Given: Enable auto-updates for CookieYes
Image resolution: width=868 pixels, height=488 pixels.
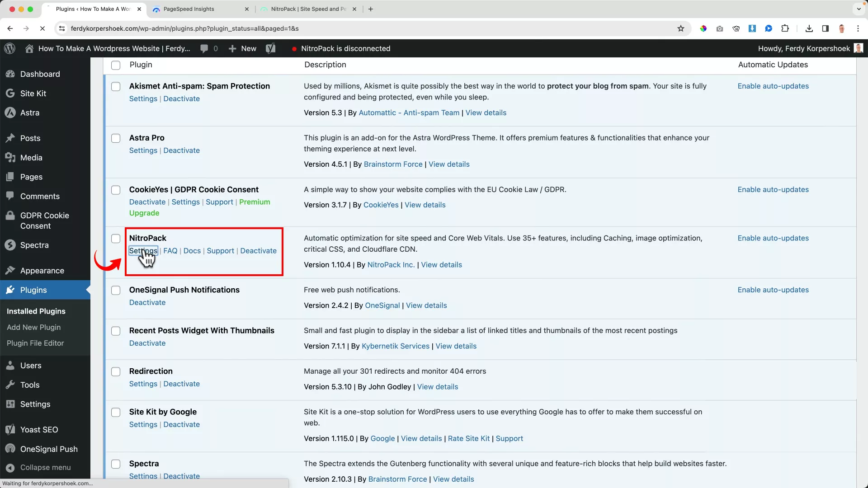Looking at the screenshot, I should tap(773, 189).
